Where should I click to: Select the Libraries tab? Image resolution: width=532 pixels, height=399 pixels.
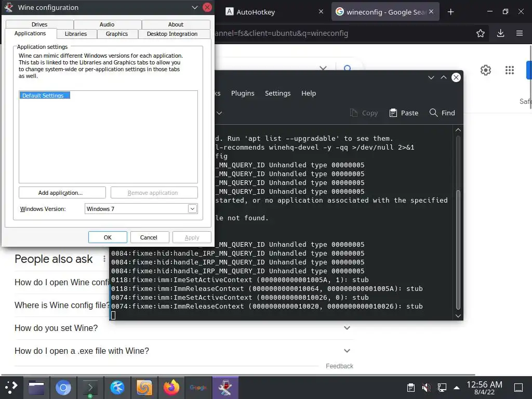[76, 34]
